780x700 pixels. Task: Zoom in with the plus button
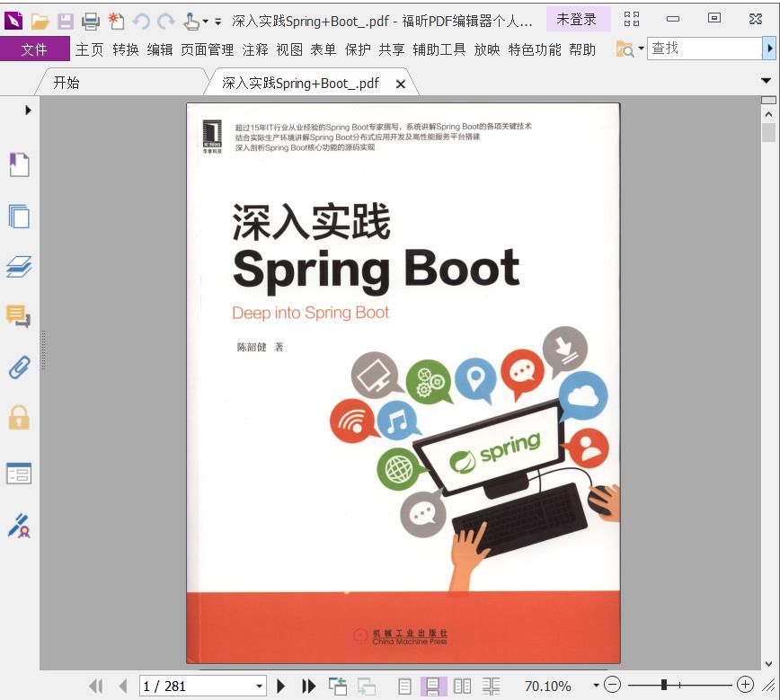745,685
